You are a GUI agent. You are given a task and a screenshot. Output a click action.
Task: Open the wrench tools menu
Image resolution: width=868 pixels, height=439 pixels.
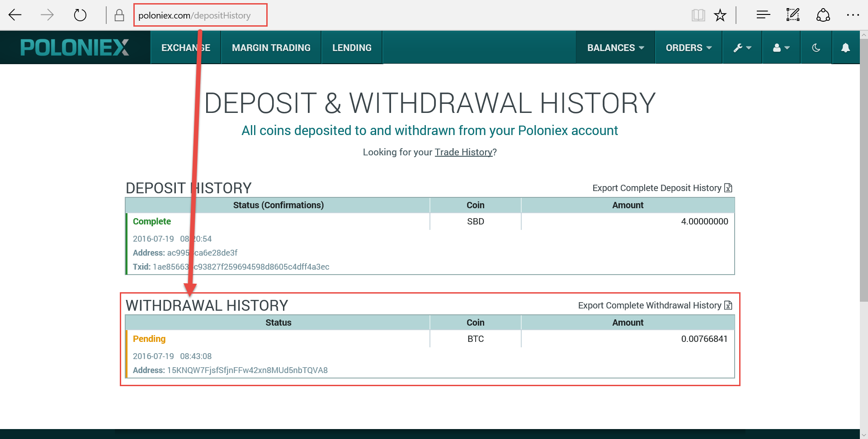pyautogui.click(x=742, y=47)
